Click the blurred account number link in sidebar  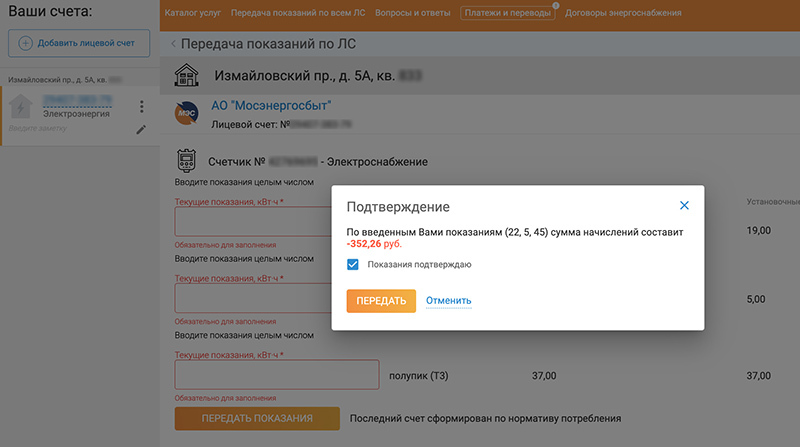[77, 100]
